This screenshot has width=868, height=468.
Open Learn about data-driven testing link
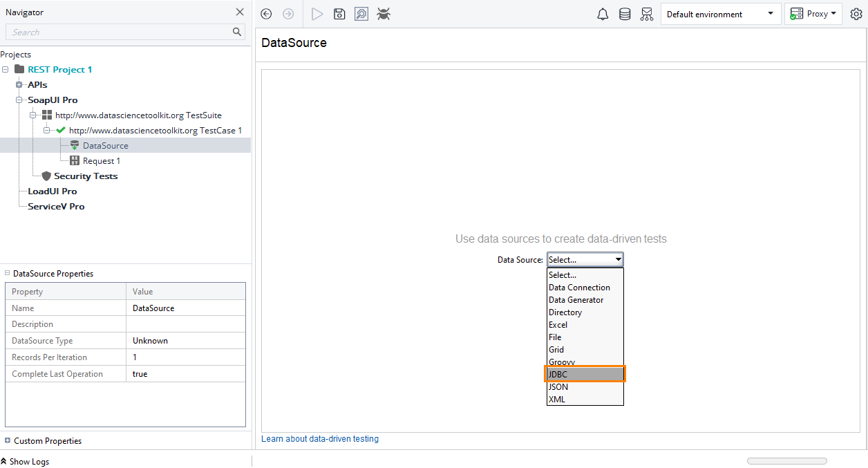tap(320, 439)
